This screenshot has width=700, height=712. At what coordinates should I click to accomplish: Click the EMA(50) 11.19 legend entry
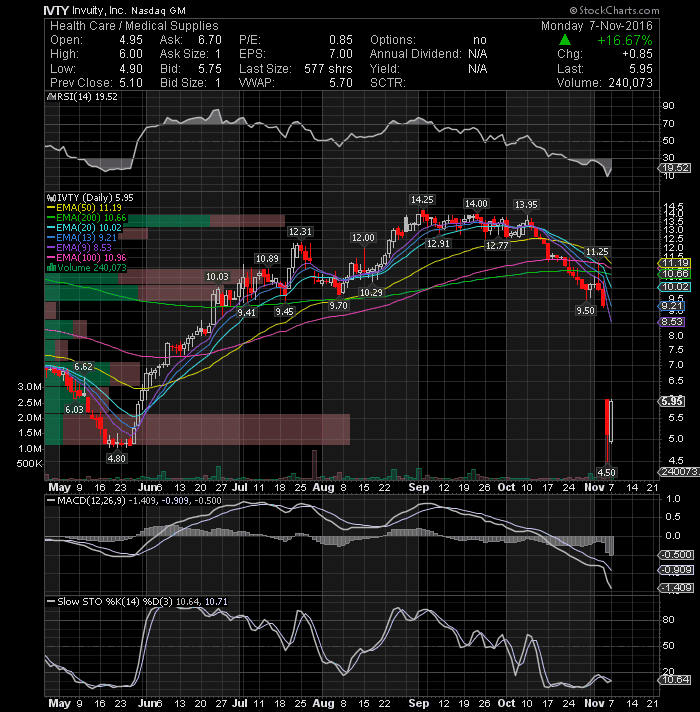[84, 208]
